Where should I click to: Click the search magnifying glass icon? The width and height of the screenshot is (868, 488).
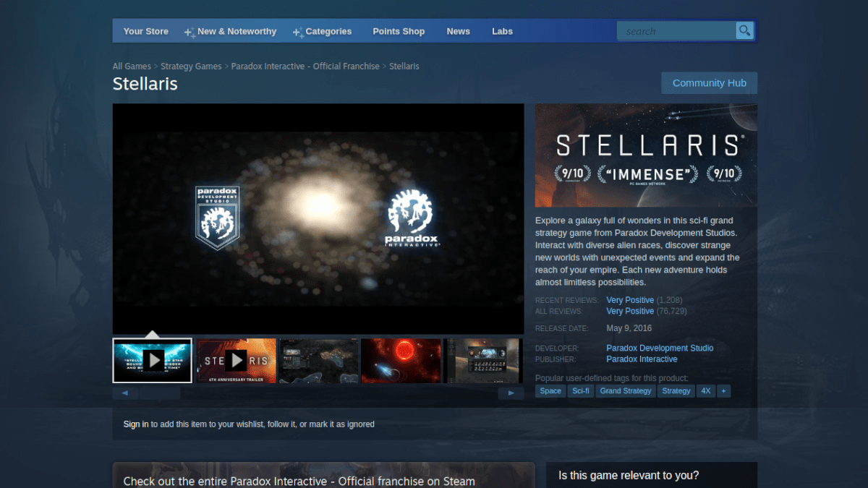tap(744, 30)
